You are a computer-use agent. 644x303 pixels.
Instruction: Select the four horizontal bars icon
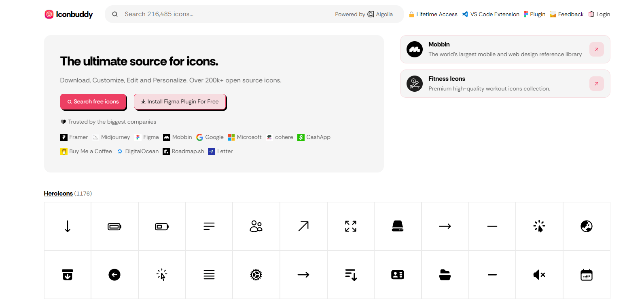(x=209, y=275)
